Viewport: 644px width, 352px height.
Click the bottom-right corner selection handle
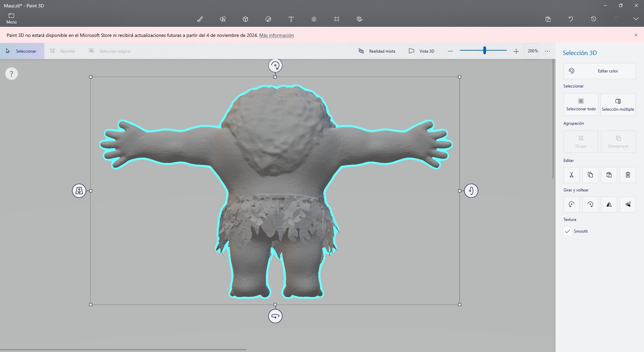point(460,304)
